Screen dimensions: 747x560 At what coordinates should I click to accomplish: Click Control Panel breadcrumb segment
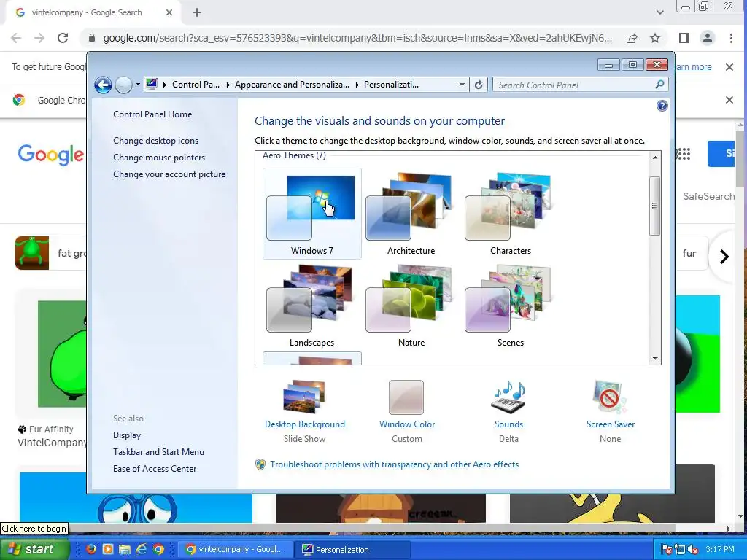[x=196, y=85]
